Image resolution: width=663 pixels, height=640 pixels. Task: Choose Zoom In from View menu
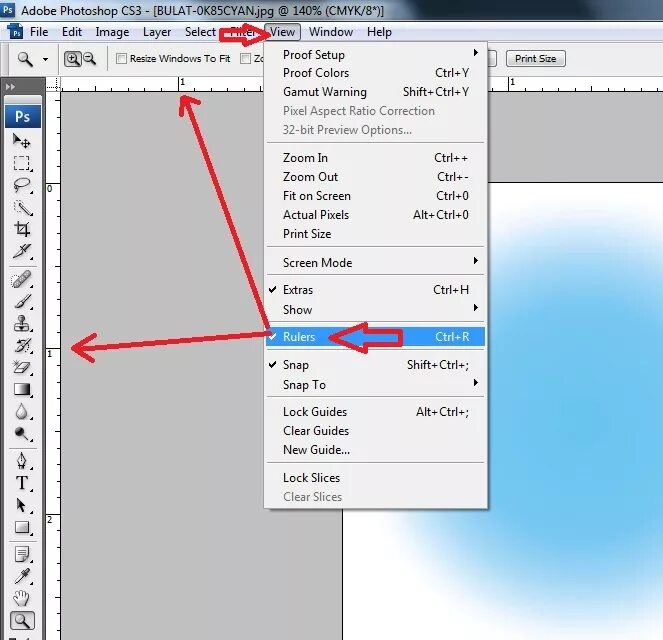tap(375, 158)
